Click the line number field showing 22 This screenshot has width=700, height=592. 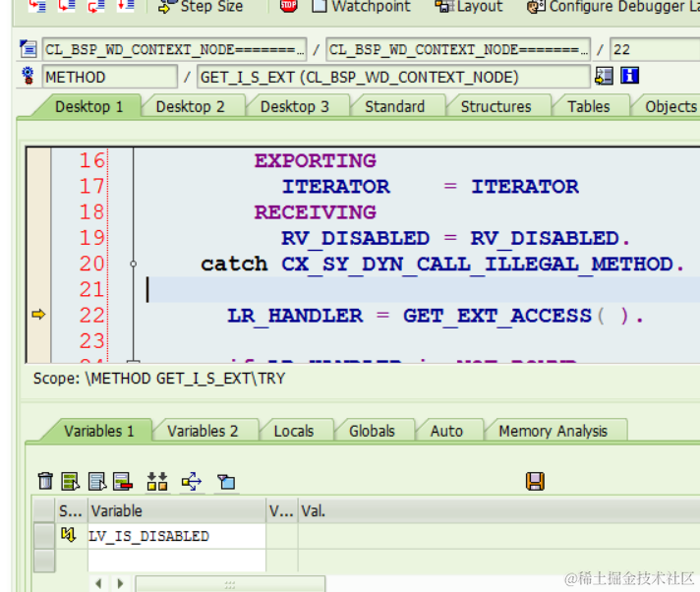[655, 49]
